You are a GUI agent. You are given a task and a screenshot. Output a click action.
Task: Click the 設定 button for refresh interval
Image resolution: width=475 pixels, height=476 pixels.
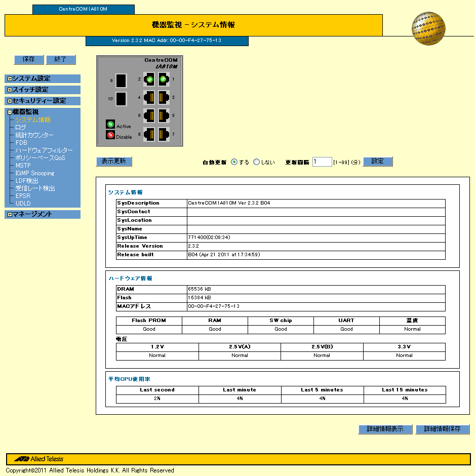(378, 161)
